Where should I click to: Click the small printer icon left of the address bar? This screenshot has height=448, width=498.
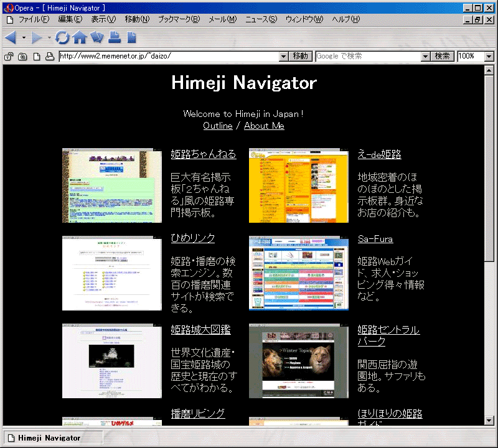click(50, 57)
